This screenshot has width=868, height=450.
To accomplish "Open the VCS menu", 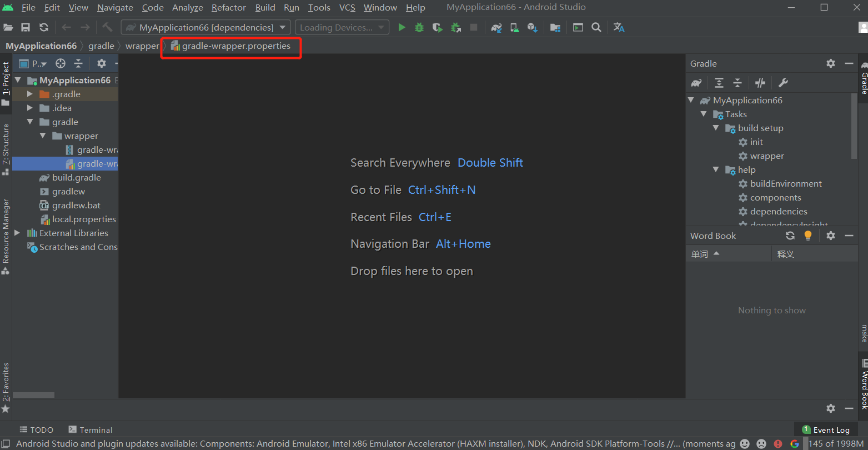I will pos(347,7).
